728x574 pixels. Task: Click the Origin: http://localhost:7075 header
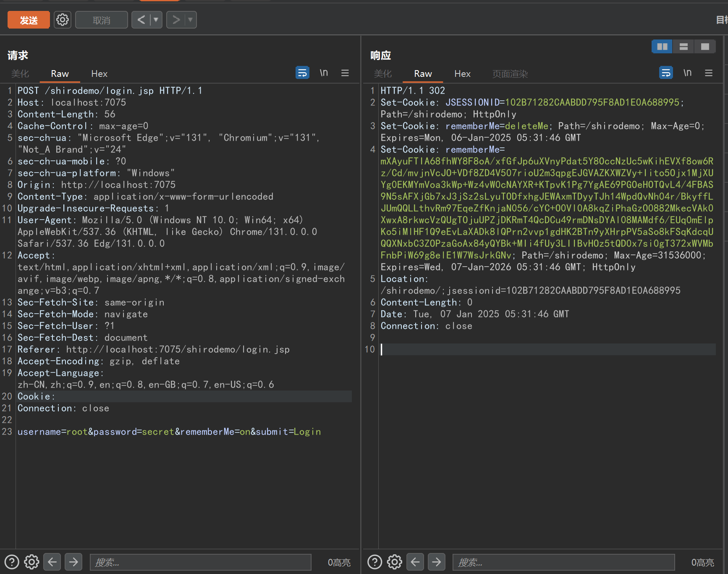(x=97, y=185)
